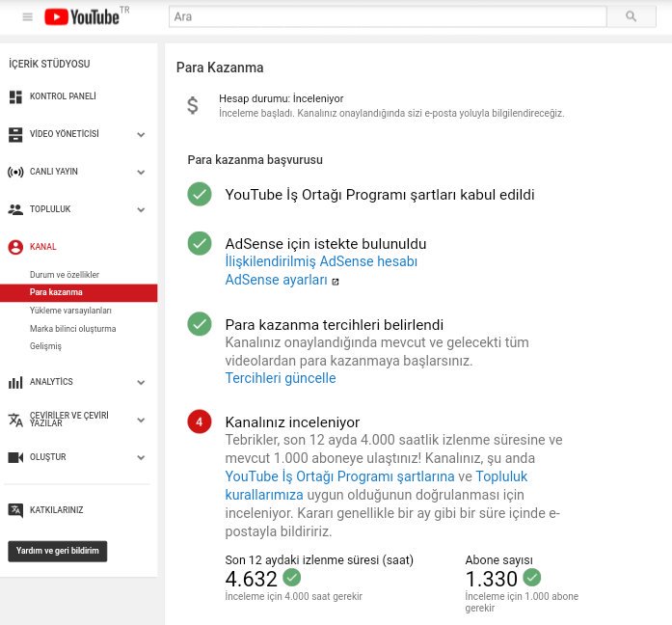
Task: Click the green check for İş Ortağı Programı
Action: 200,194
